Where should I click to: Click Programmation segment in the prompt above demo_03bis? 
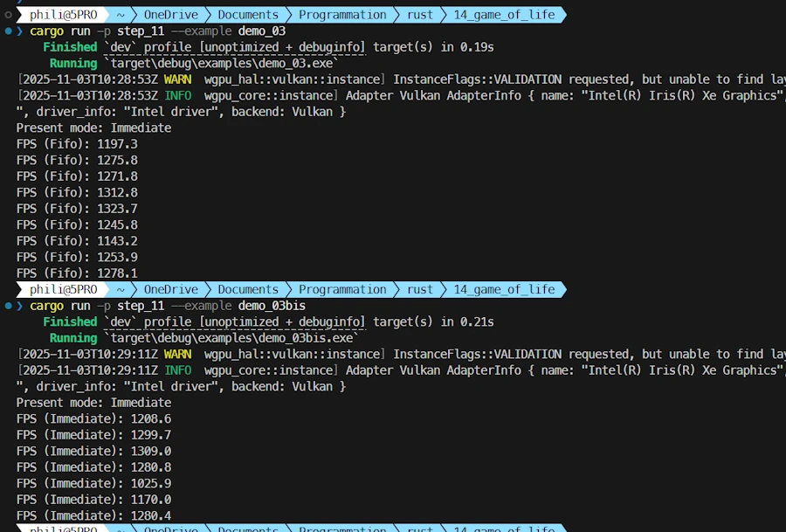coord(342,289)
